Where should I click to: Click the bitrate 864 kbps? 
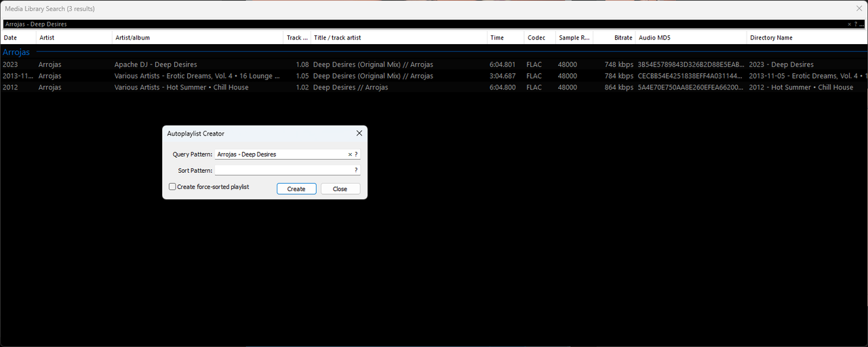point(619,87)
